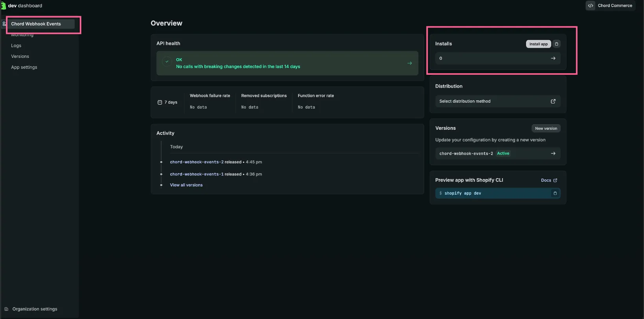Viewport: 644px width, 319px height.
Task: Click the Shopify logo in the header
Action: click(3, 6)
